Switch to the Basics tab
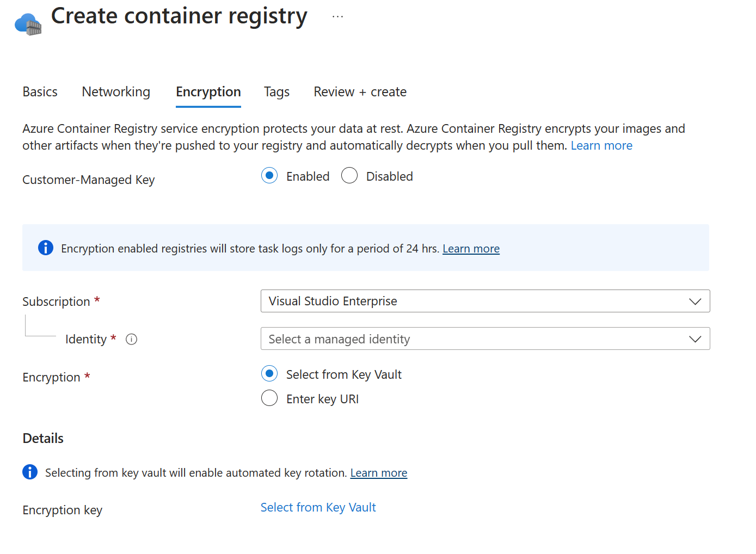 [40, 91]
